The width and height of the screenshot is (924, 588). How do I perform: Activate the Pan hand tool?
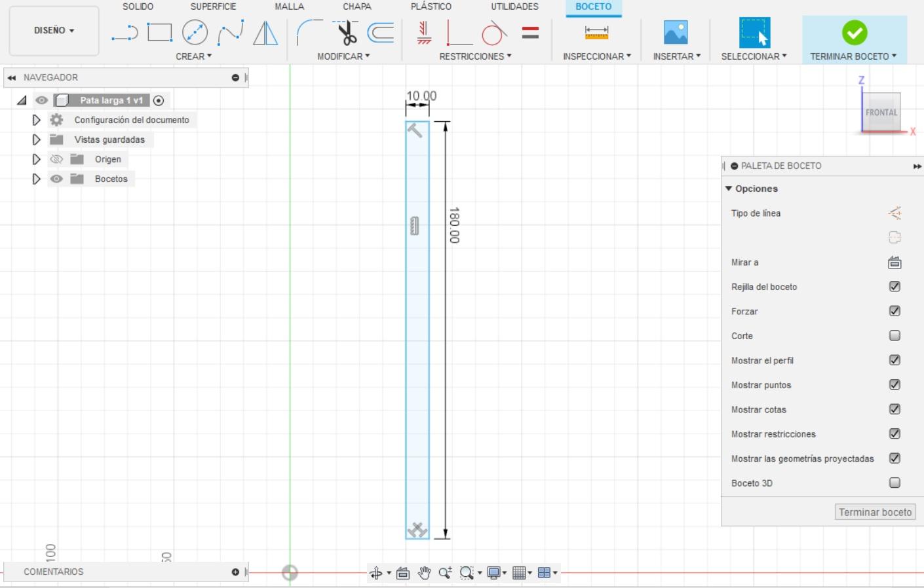[x=424, y=573]
